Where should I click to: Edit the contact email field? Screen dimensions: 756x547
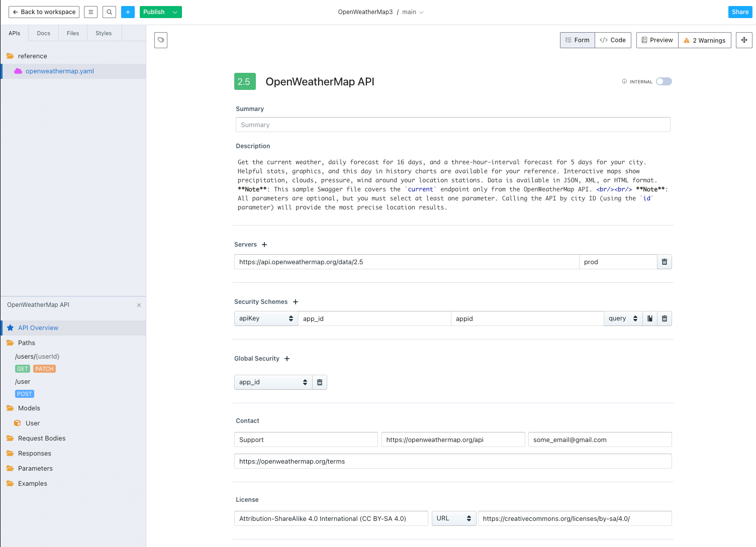pos(600,440)
